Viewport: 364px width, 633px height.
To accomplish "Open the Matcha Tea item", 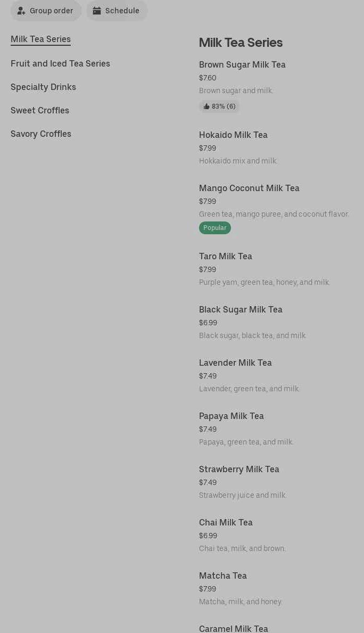I will tap(223, 576).
